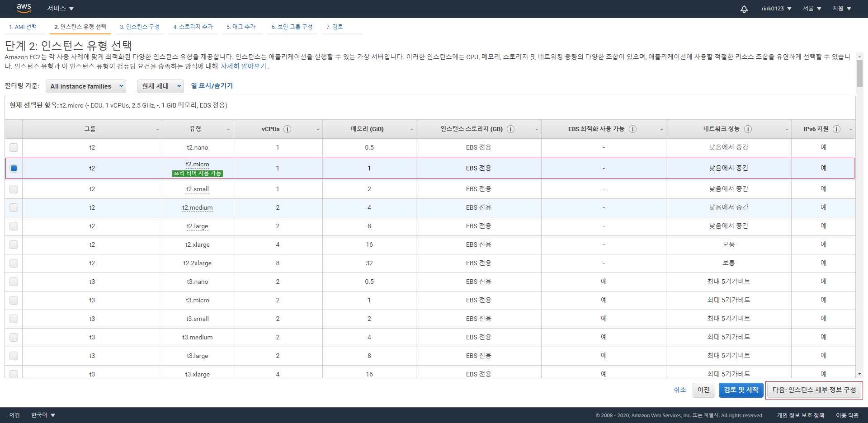Show info for network performance column
Screen dimensions: 868x423
click(x=748, y=129)
